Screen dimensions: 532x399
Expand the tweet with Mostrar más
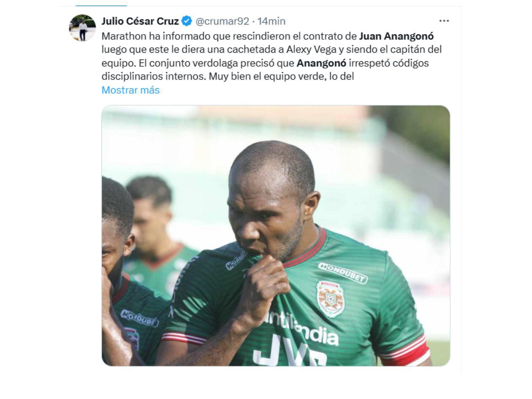[130, 90]
